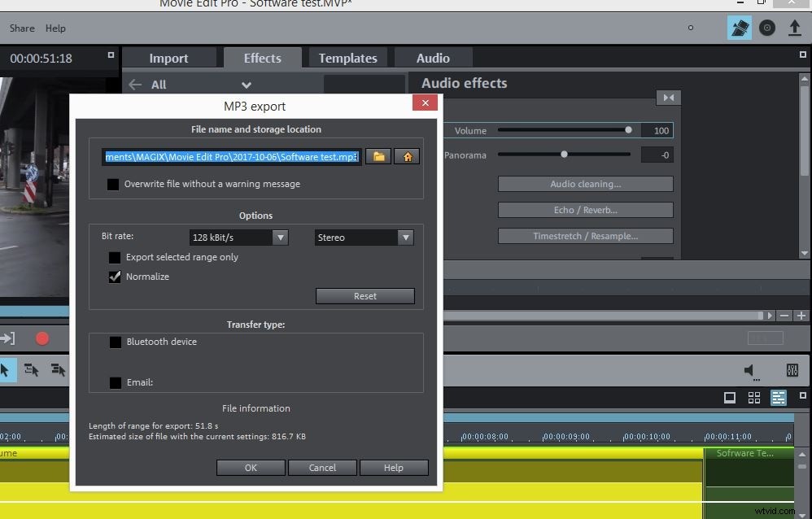Click the Audio cleaning button
Image resolution: width=812 pixels, height=519 pixels.
pyautogui.click(x=585, y=184)
